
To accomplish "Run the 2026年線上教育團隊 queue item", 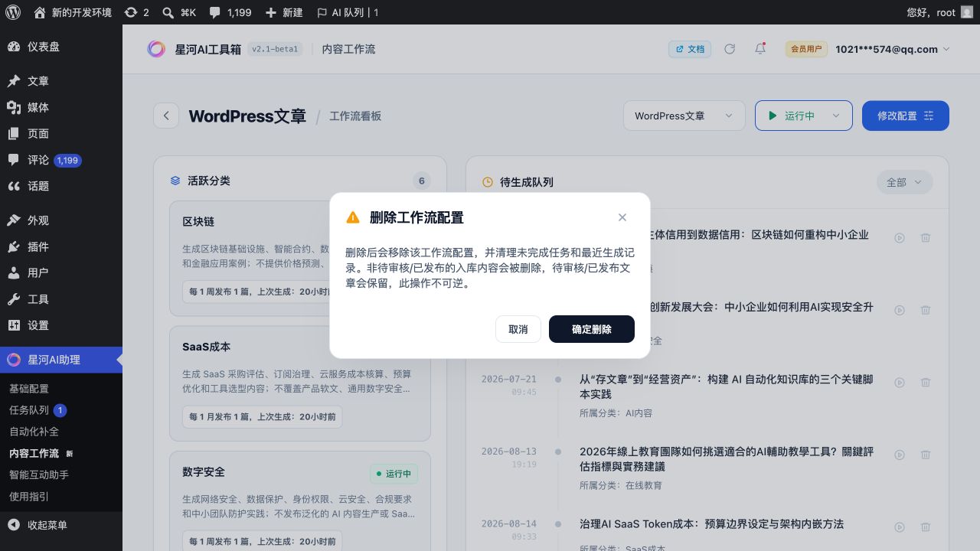I will coord(900,455).
